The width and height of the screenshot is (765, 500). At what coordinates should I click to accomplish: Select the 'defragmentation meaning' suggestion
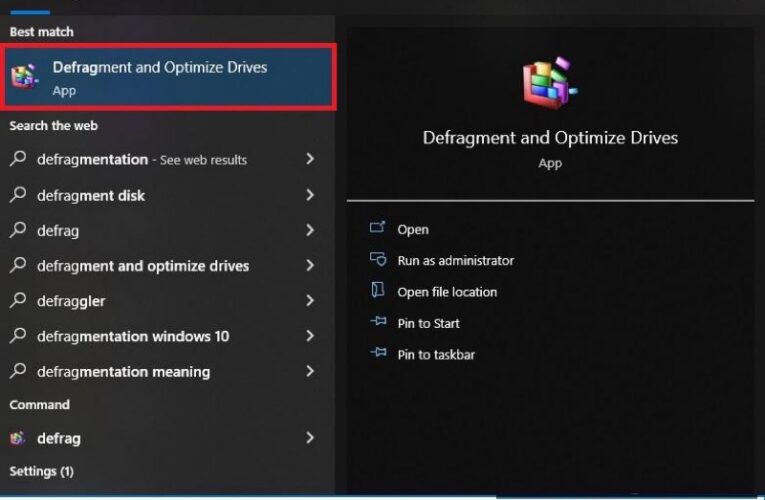coord(123,372)
